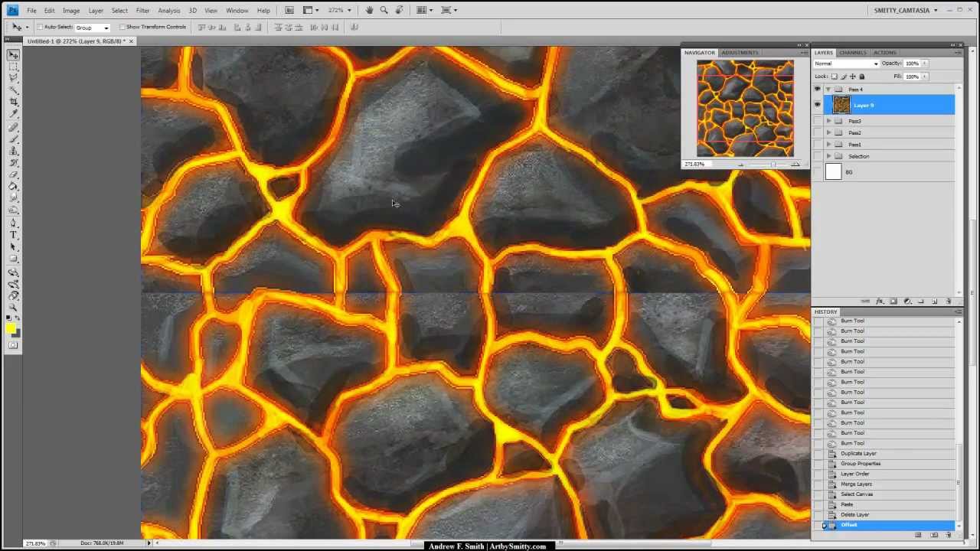Switch to the Adjustments tab
The width and height of the screenshot is (980, 551).
(740, 53)
